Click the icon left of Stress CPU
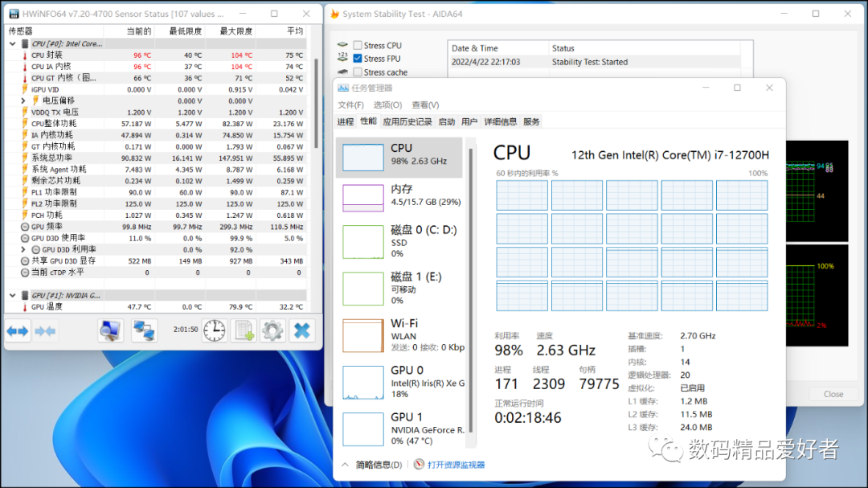The height and width of the screenshot is (488, 868). click(342, 45)
